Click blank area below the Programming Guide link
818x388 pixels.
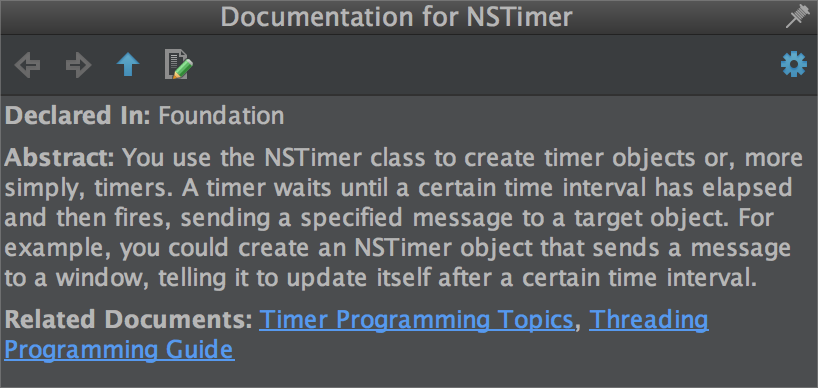click(407, 374)
